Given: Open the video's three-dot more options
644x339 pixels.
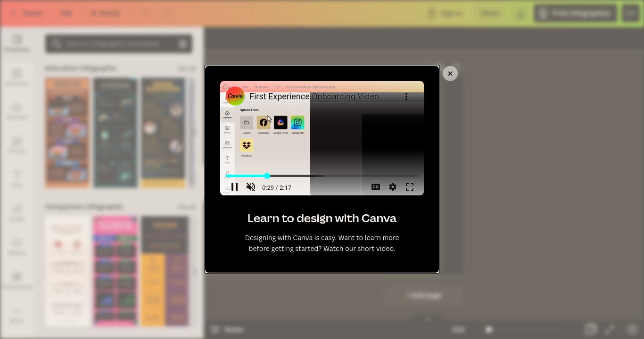Looking at the screenshot, I should [x=406, y=97].
